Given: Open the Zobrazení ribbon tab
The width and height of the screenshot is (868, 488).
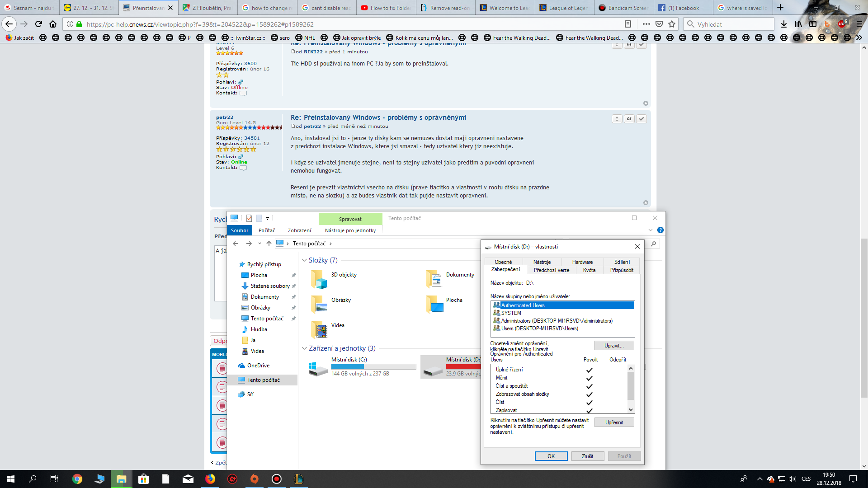Looking at the screenshot, I should coord(299,230).
